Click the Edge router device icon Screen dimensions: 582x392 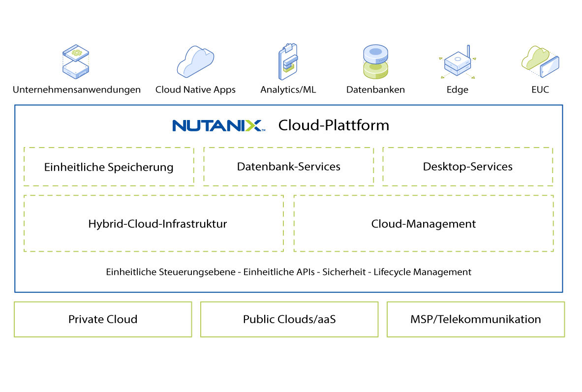click(x=457, y=63)
